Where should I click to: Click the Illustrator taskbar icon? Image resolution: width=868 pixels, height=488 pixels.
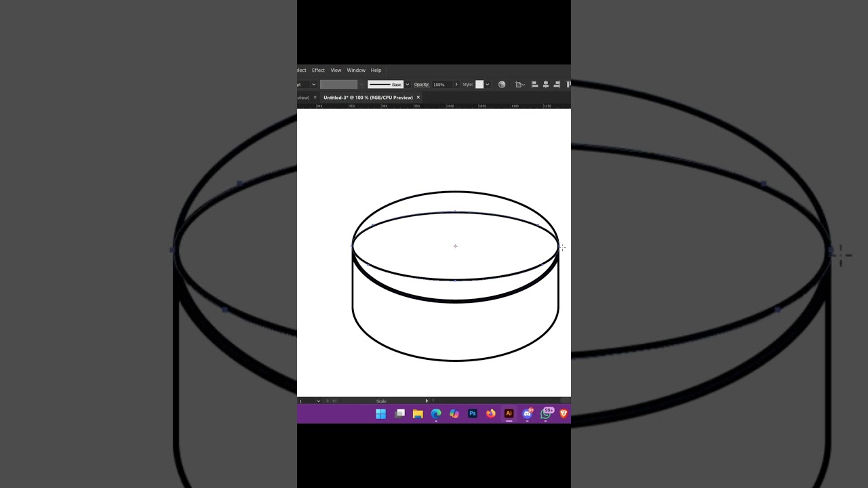[x=509, y=413]
